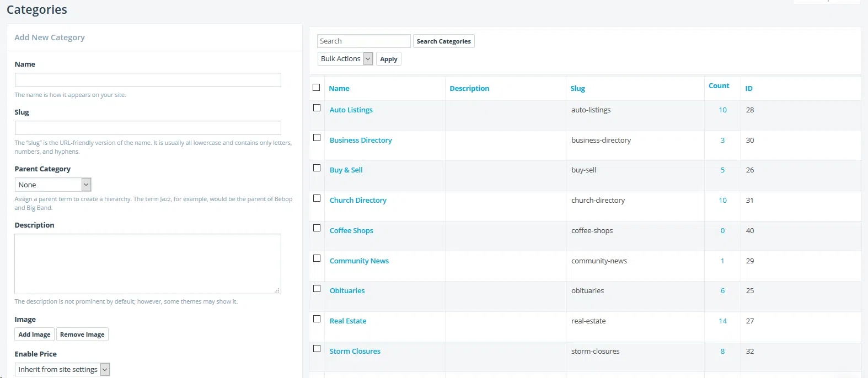
Task: Open the Bulk Actions dropdown
Action: [345, 59]
